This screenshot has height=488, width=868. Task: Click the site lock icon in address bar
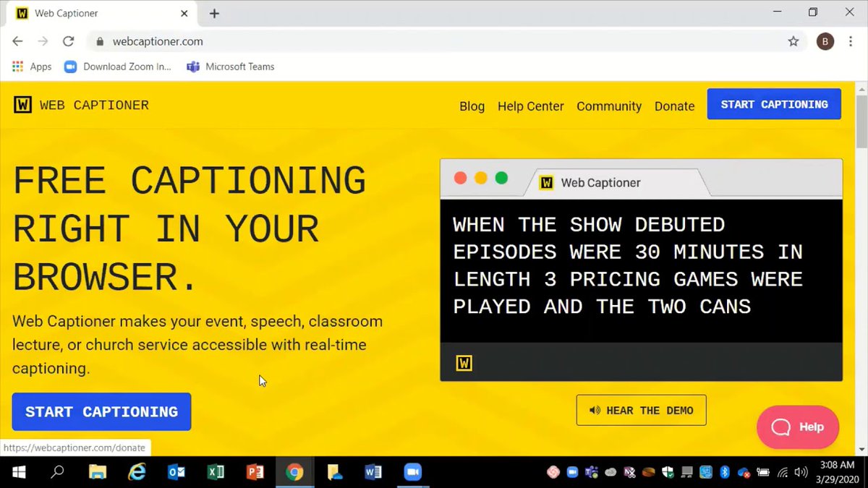(100, 42)
